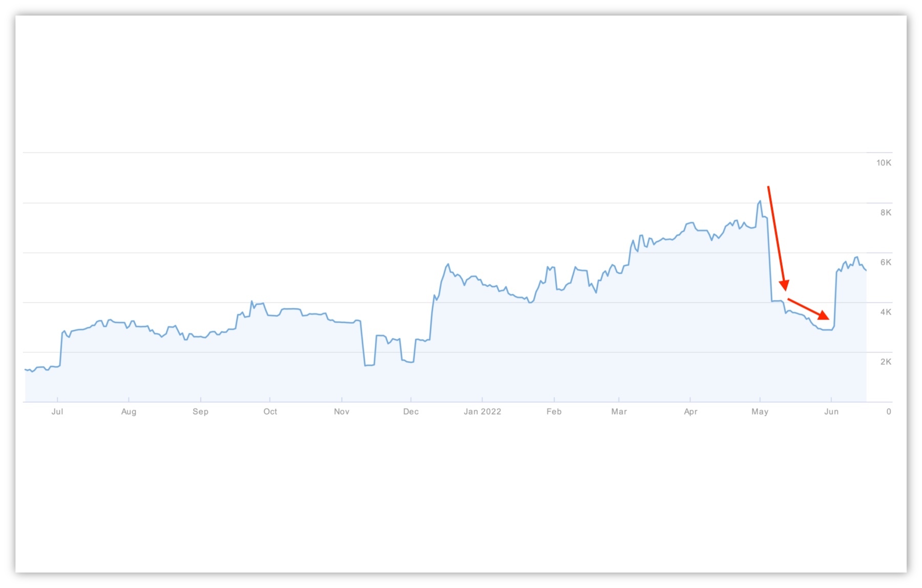Viewport: 922px width, 588px height.
Task: Click the Sep month label
Action: (200, 412)
